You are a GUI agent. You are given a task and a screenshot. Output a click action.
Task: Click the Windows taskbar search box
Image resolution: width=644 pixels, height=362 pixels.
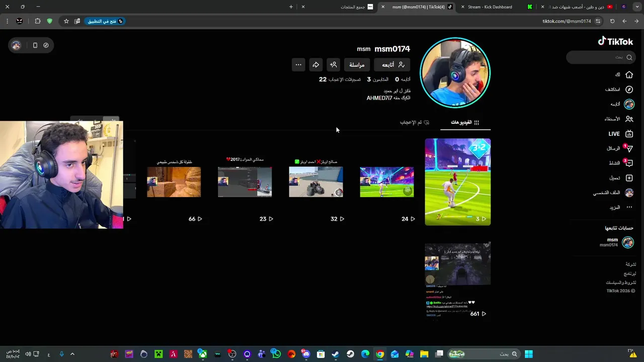485,354
